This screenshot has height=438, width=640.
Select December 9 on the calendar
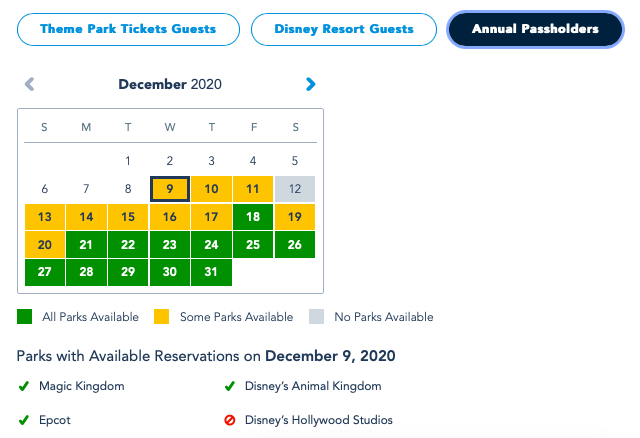[x=170, y=189]
